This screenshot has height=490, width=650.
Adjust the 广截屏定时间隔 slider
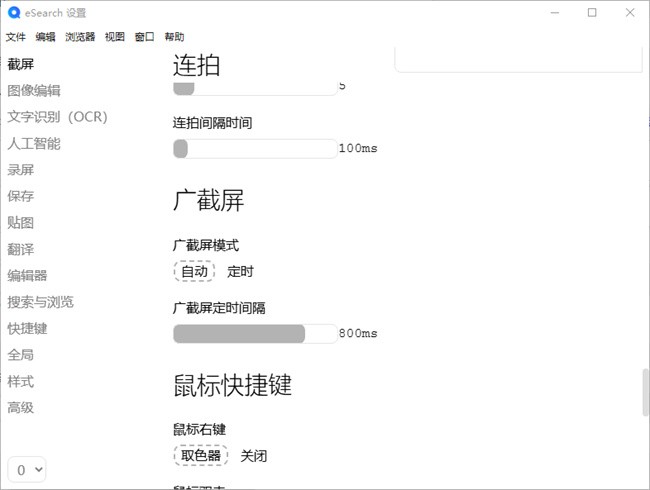(x=255, y=333)
